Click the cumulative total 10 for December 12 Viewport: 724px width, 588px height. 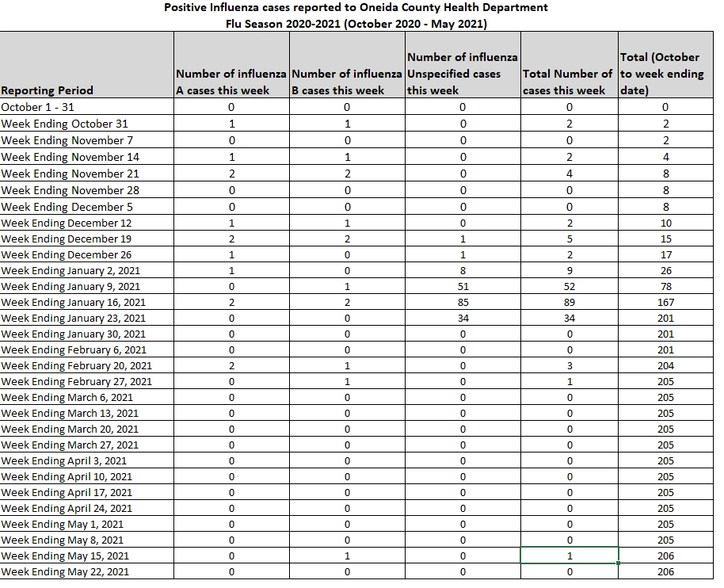[666, 223]
